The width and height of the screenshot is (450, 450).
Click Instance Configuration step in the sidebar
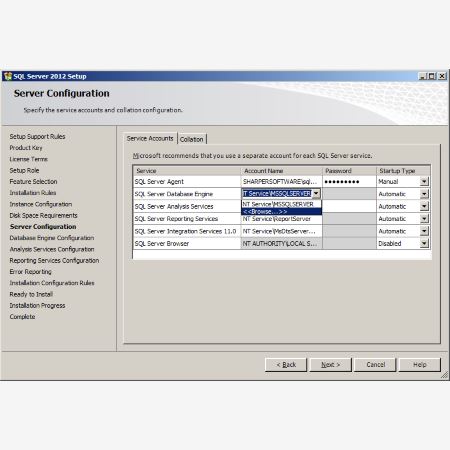point(41,204)
